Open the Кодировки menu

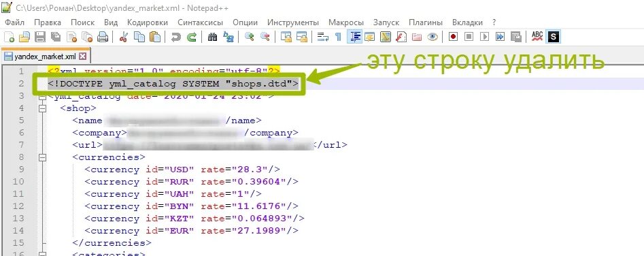(148, 22)
